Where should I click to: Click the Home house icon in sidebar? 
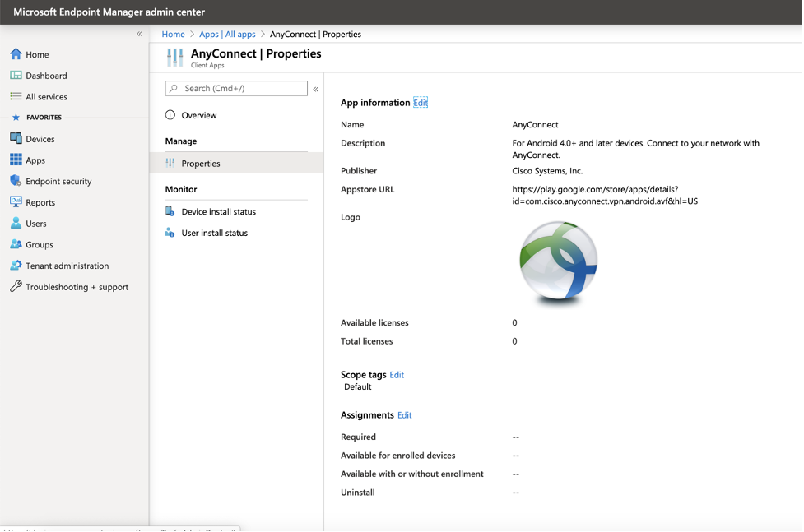(x=16, y=53)
